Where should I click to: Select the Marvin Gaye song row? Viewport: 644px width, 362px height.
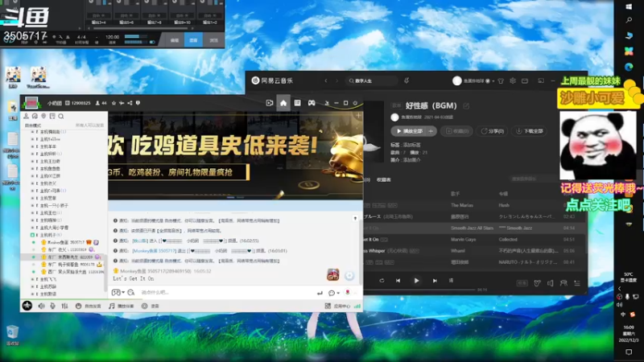pyautogui.click(x=474, y=239)
